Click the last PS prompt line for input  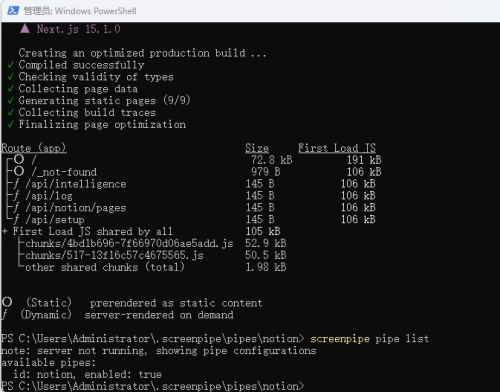[153, 386]
